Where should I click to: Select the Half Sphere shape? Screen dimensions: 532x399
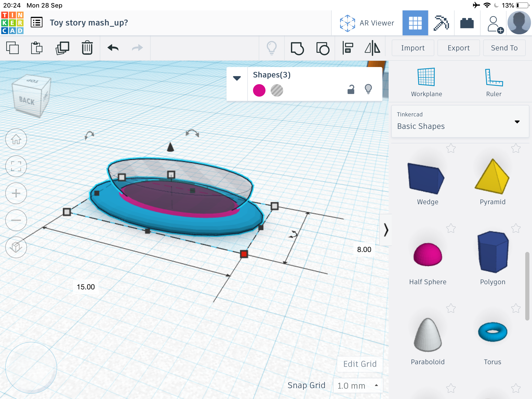pyautogui.click(x=428, y=264)
